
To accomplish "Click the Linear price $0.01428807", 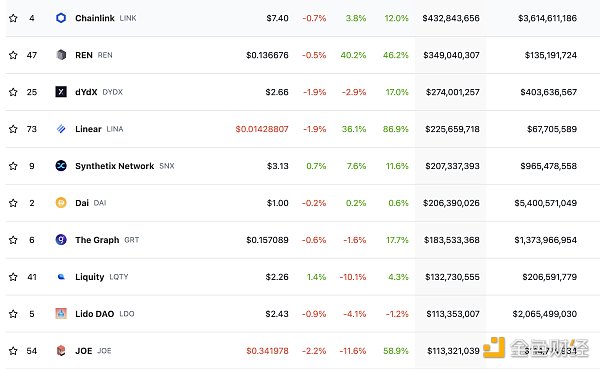I will [x=262, y=129].
